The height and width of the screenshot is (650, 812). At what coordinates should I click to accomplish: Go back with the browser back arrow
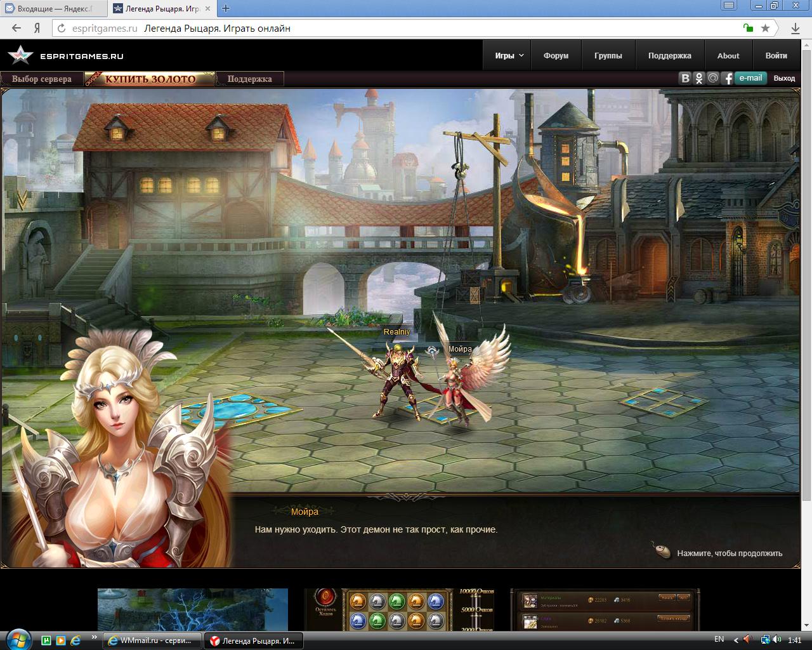(x=16, y=28)
